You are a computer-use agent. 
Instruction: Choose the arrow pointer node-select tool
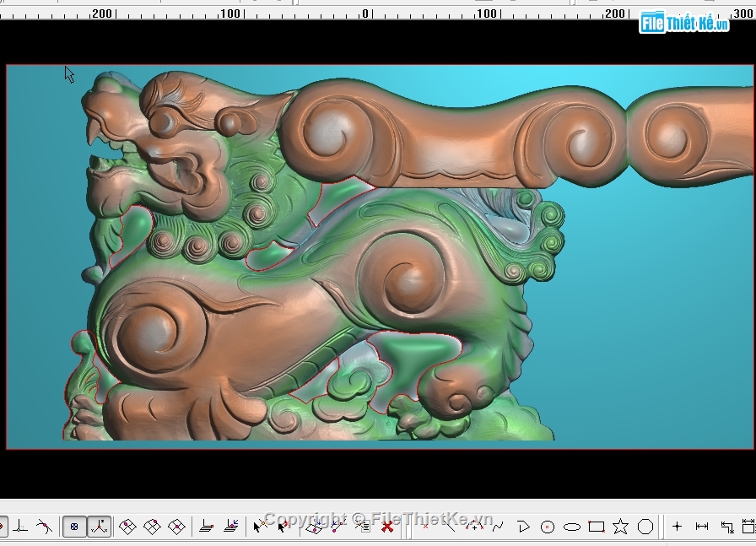coord(259,527)
